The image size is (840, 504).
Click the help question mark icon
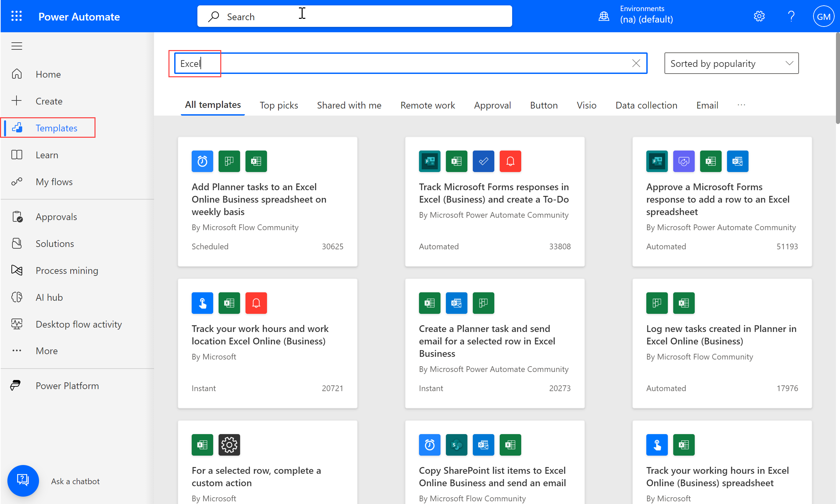(x=791, y=16)
